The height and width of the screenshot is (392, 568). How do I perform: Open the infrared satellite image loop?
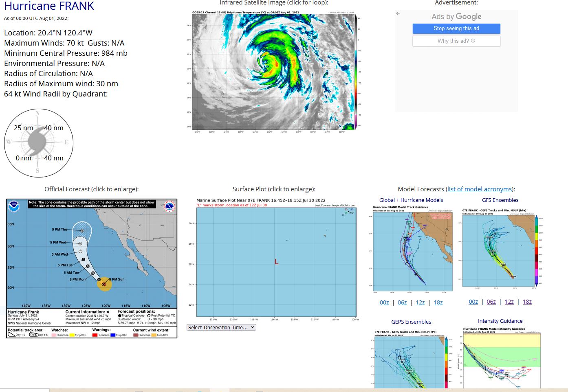(273, 71)
